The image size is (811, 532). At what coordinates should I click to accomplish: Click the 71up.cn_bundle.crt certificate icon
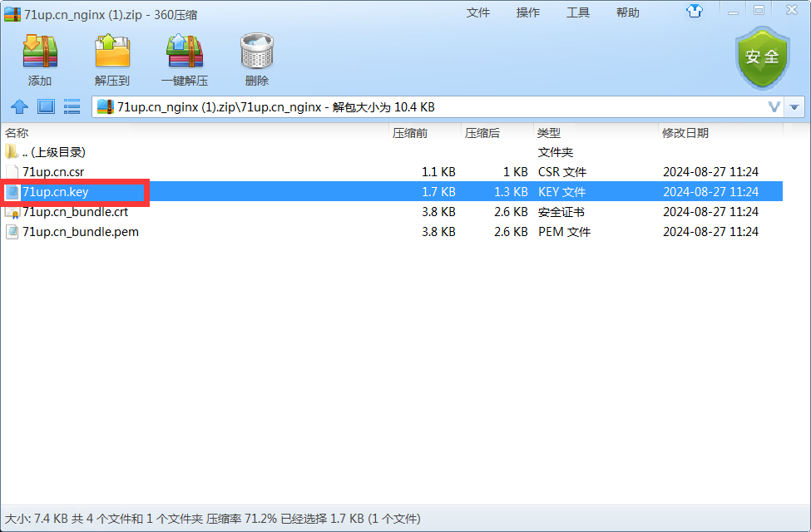pyautogui.click(x=12, y=212)
